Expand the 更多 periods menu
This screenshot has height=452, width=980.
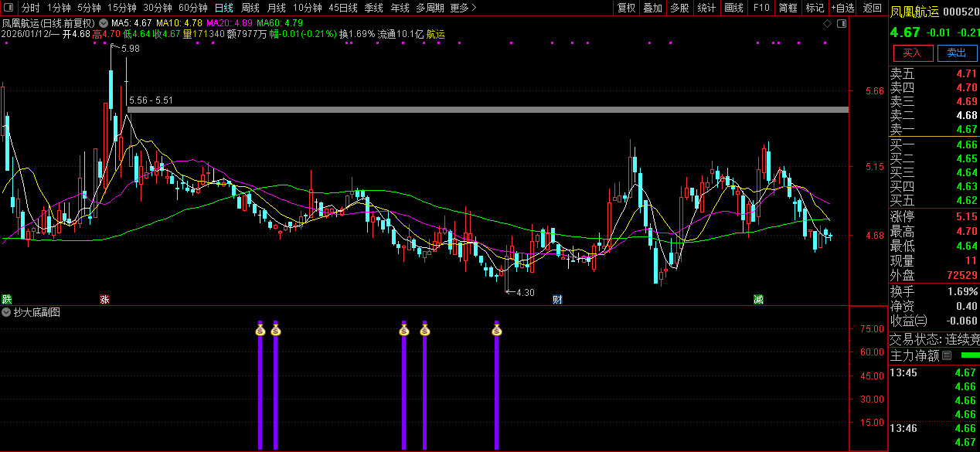462,8
